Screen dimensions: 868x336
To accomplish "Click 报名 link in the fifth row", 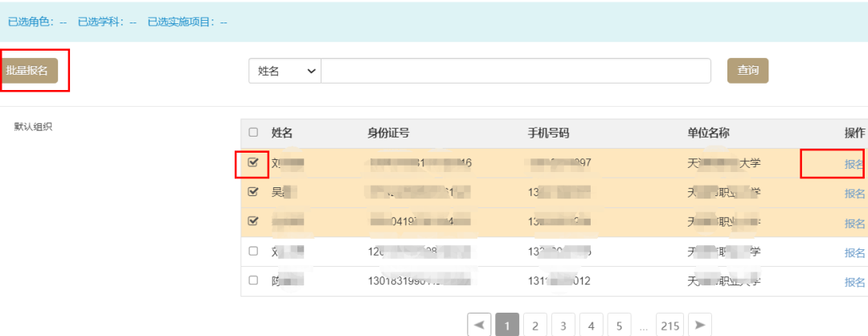I will click(854, 281).
